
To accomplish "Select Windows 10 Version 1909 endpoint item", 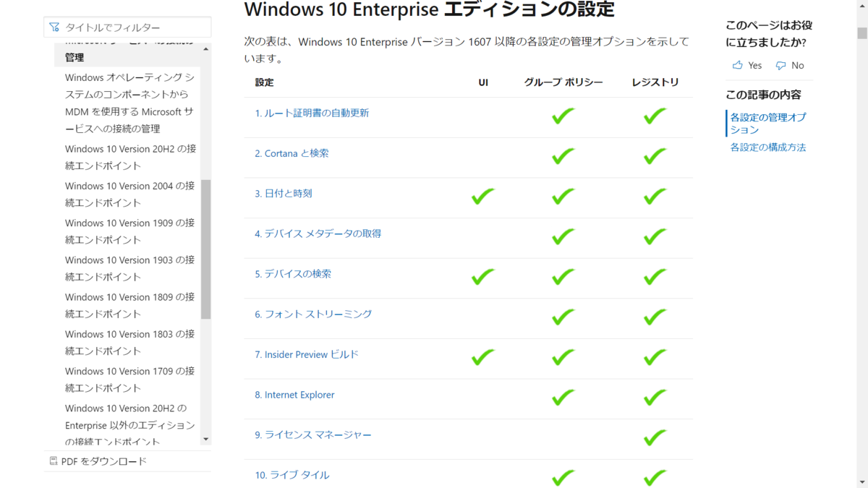I will 130,231.
